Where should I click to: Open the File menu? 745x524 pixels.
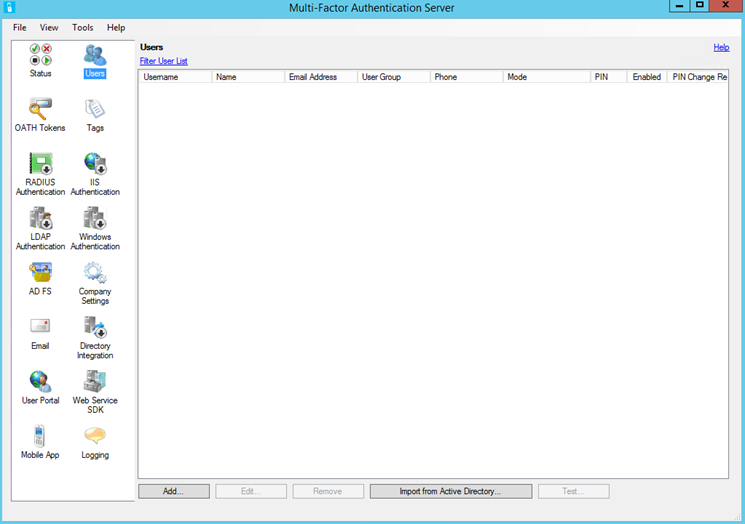coord(19,28)
